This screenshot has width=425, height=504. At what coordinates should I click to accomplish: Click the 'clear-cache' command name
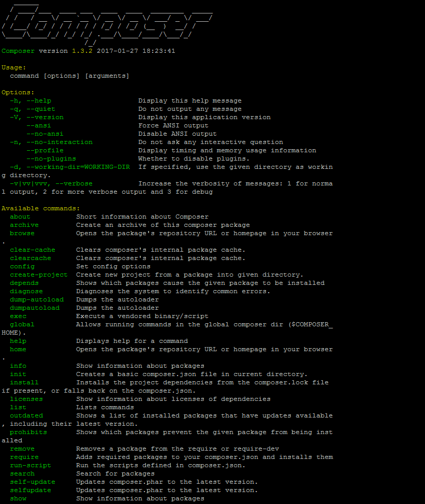pyautogui.click(x=33, y=250)
